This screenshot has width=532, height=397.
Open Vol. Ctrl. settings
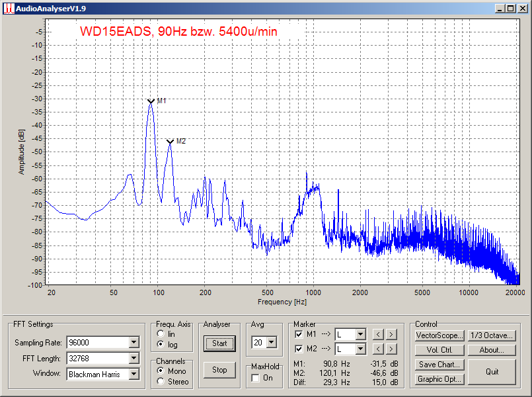(x=439, y=350)
